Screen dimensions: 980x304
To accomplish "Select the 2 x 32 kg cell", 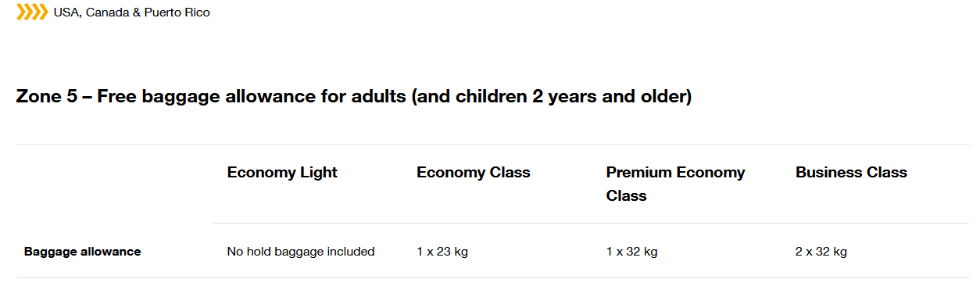I will [821, 252].
